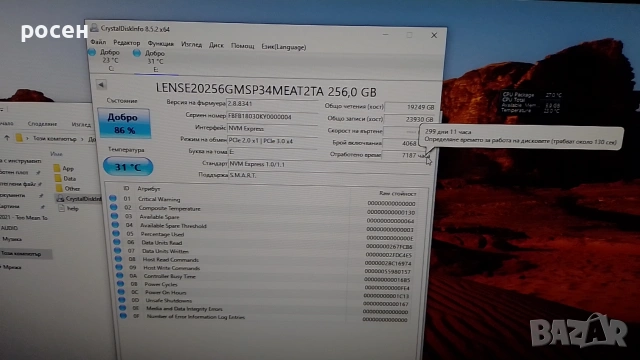This screenshot has height=360, width=640.
Task: Click the Percentage Used status circle
Action: (x=116, y=233)
